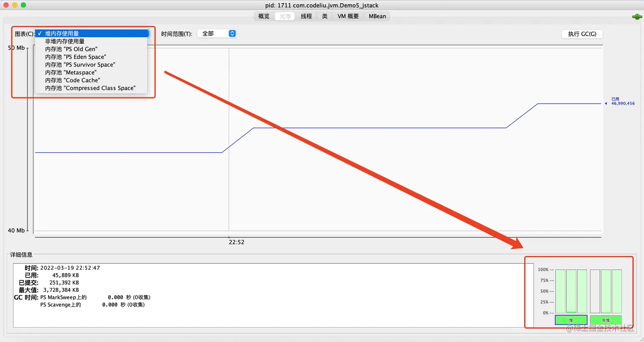Open the 时间范围 dropdown showing 全部
This screenshot has height=342, width=644.
[x=216, y=34]
